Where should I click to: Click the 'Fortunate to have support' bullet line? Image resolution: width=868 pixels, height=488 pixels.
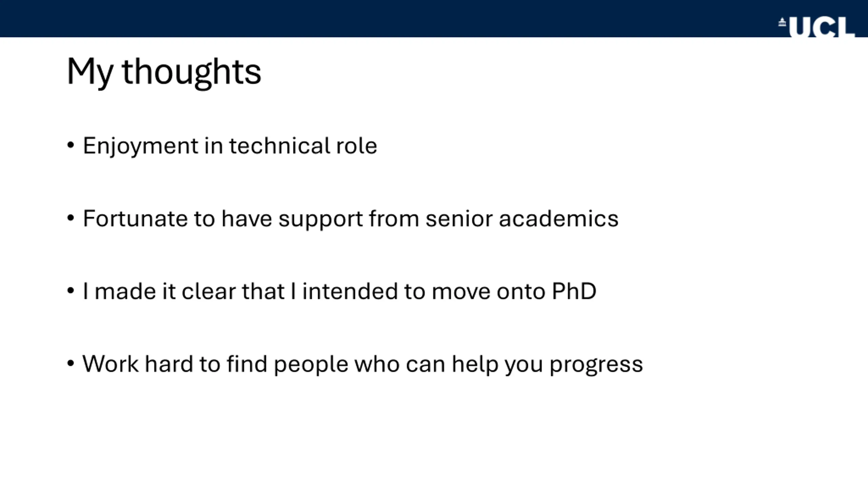pyautogui.click(x=351, y=219)
